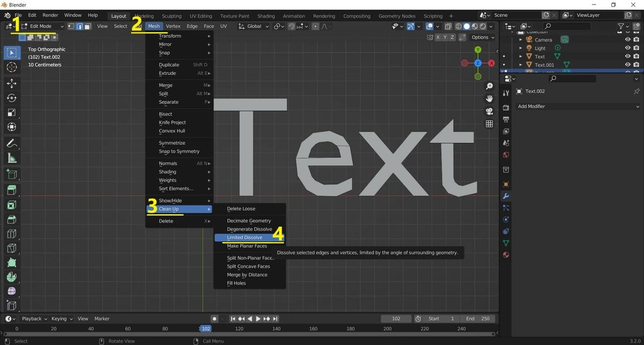Viewport: 644px width, 345px height.
Task: Click Merge by Distance menu entry
Action: click(x=250, y=275)
